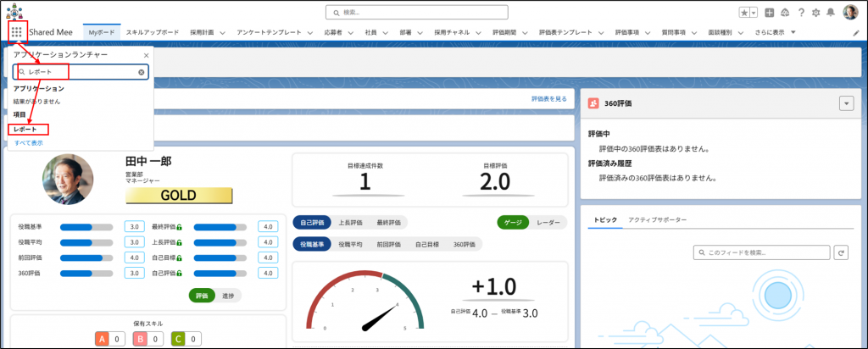Switch to the スキルアップボード tab

[153, 32]
